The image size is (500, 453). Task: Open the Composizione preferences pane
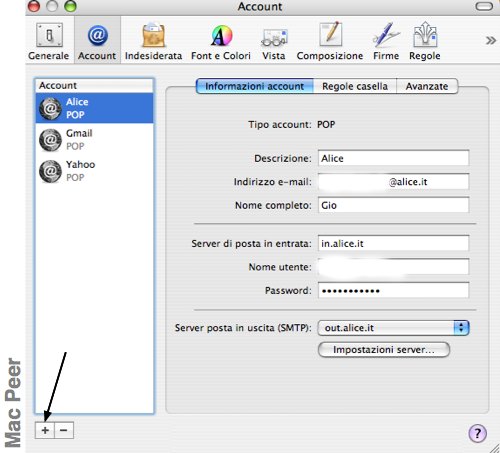[x=330, y=42]
